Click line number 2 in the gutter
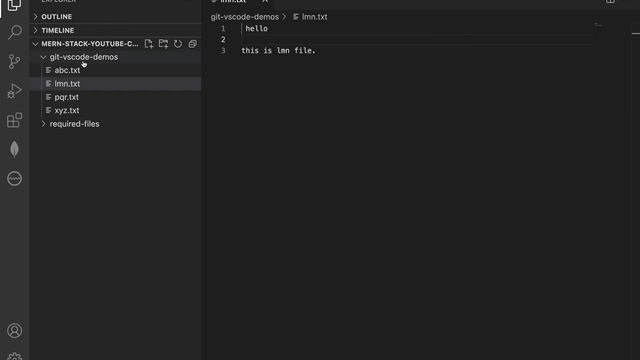 223,40
